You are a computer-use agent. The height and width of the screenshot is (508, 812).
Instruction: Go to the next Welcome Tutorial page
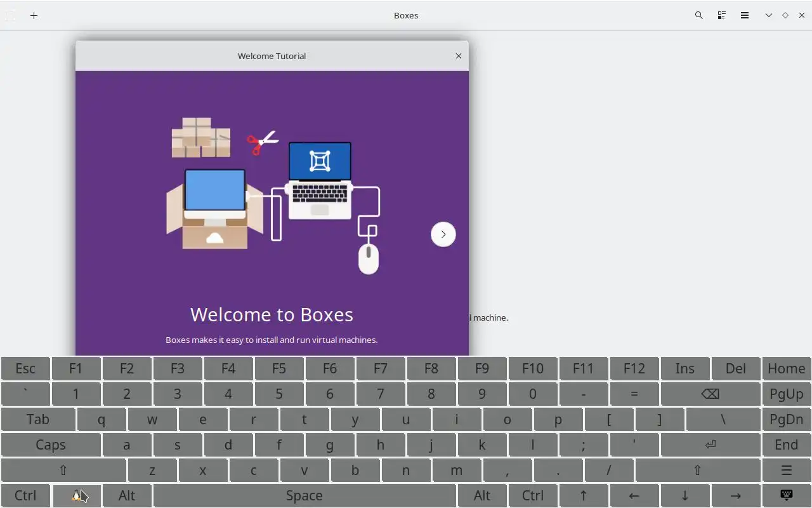tap(443, 234)
